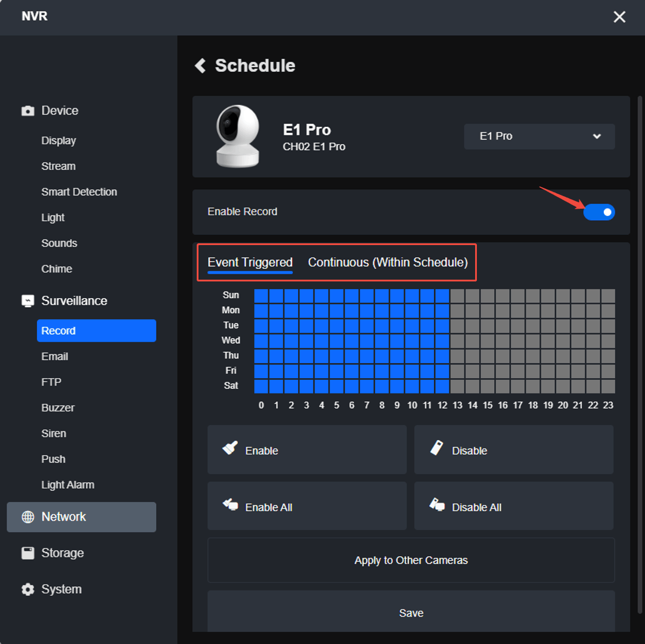
Task: Click the Enable schedule paint button
Action: point(307,450)
